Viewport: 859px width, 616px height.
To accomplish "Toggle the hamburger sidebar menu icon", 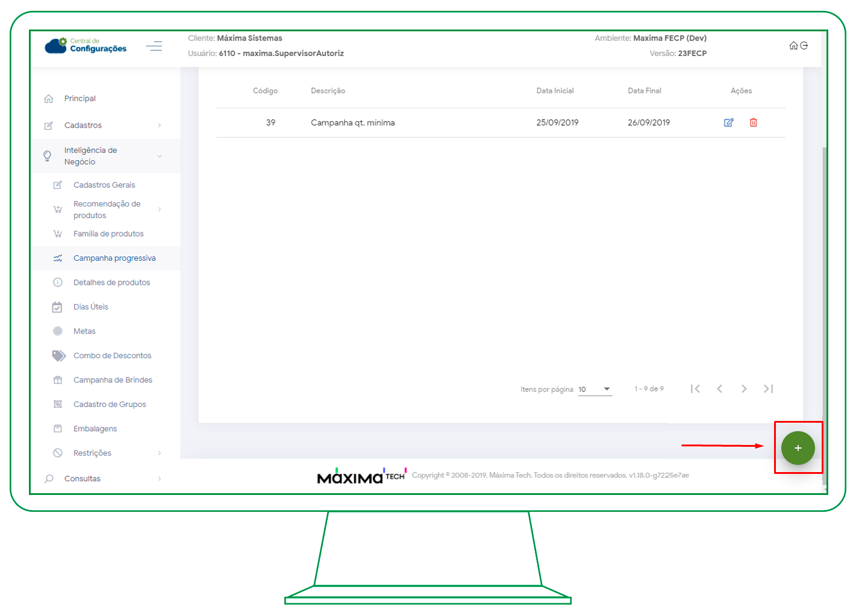I will (x=154, y=46).
